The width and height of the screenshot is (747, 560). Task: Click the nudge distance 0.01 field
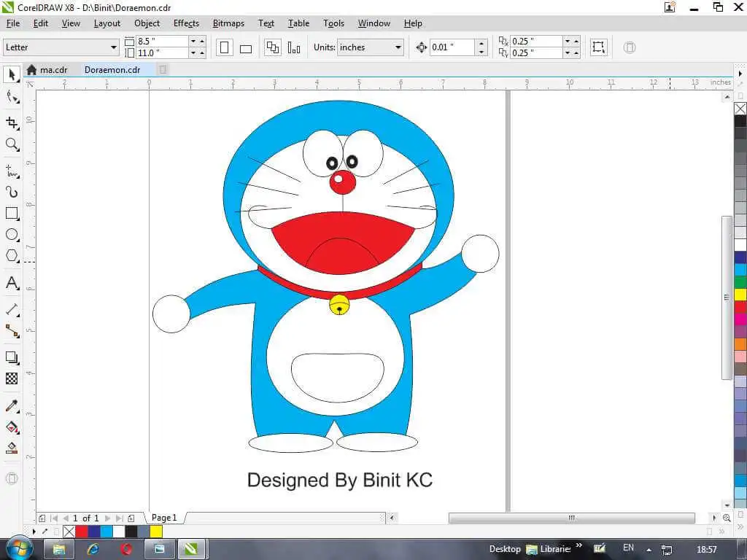coord(452,47)
